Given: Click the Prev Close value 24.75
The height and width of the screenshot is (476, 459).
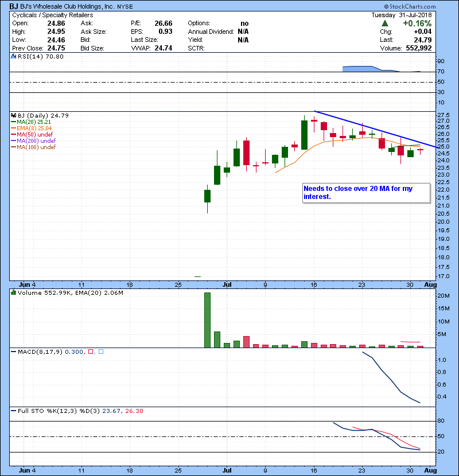Looking at the screenshot, I should [56, 48].
